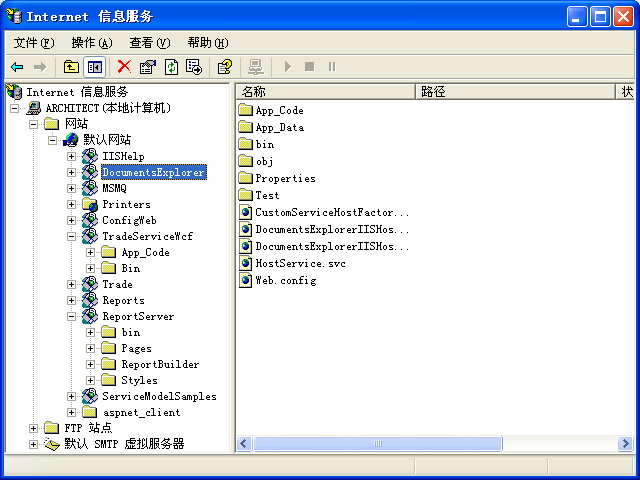This screenshot has height=480, width=640.
Task: Click the red Delete icon
Action: [124, 67]
